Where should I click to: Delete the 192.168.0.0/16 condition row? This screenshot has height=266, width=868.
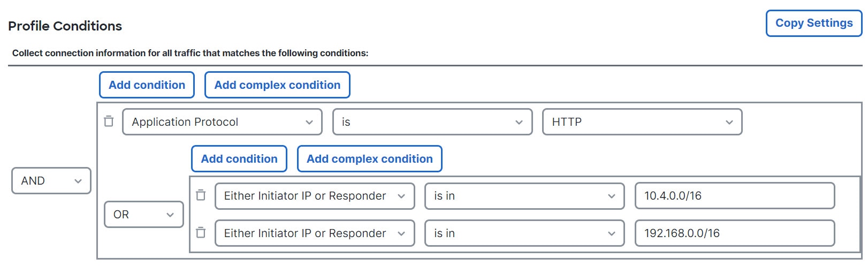click(201, 233)
